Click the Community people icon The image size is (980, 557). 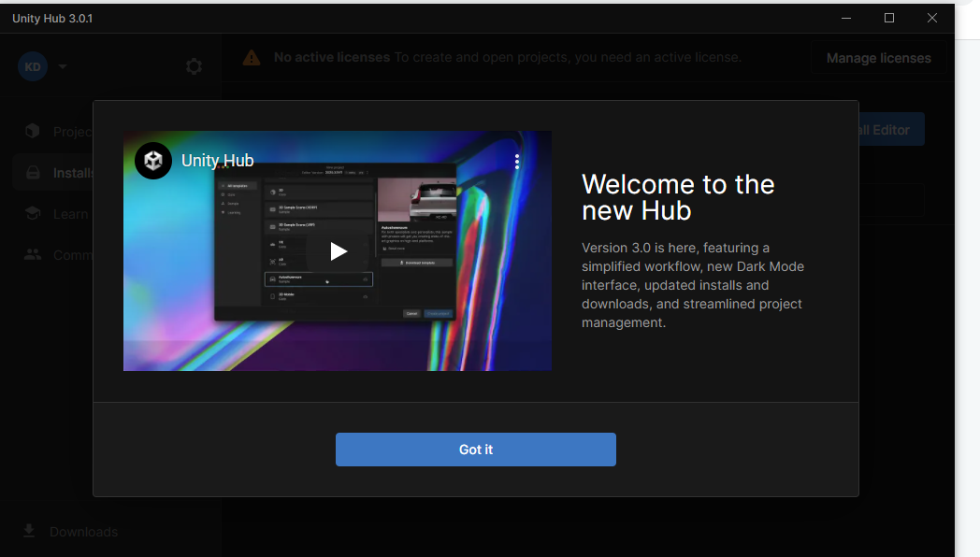pyautogui.click(x=33, y=254)
